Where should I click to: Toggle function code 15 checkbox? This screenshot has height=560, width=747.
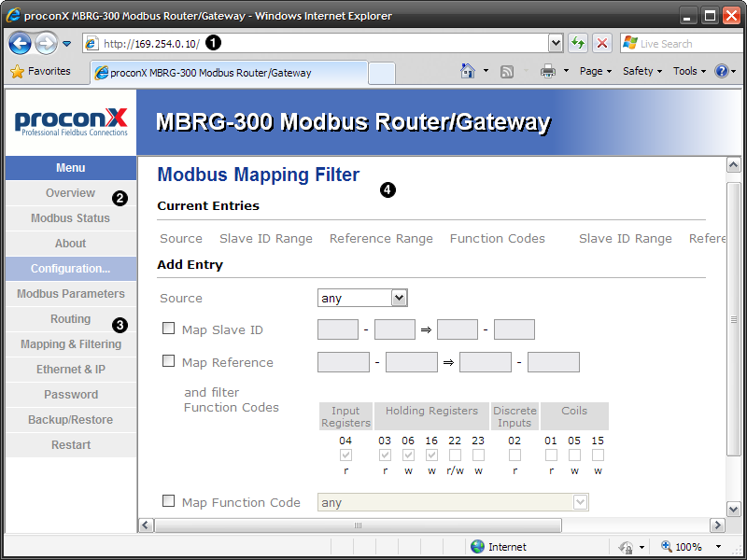click(x=598, y=455)
